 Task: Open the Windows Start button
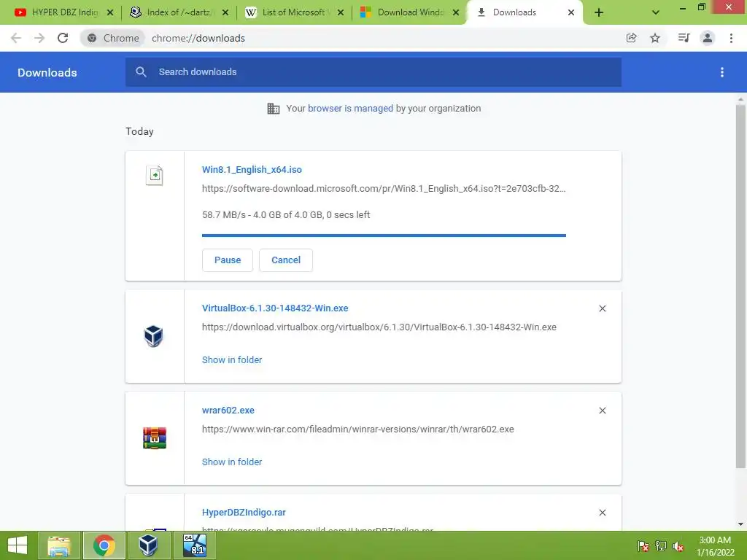pos(18,545)
